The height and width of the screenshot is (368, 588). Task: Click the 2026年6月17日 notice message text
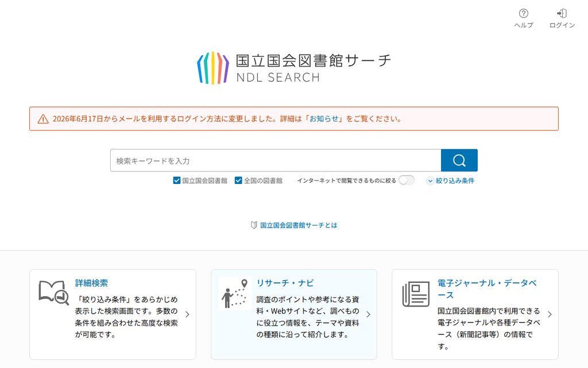(x=227, y=118)
